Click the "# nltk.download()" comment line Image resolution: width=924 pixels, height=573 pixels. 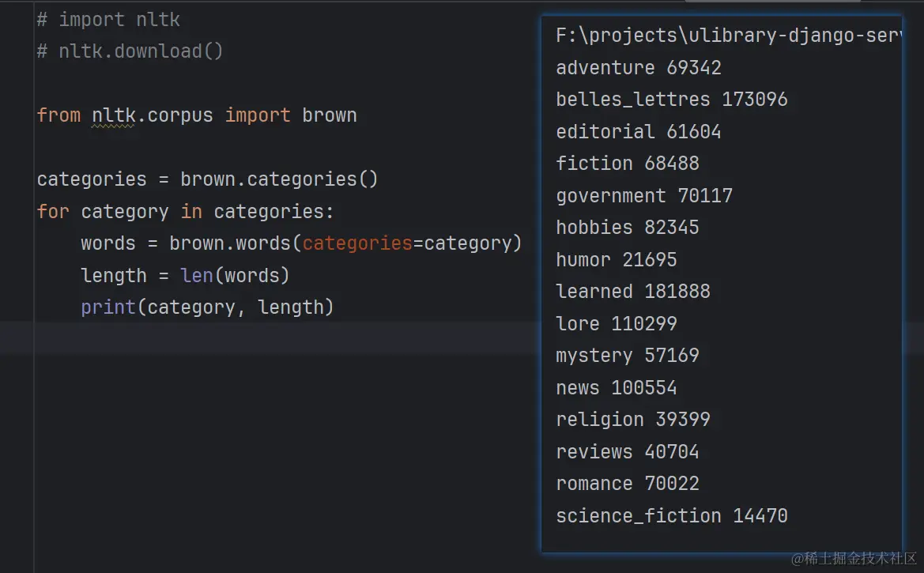[130, 51]
